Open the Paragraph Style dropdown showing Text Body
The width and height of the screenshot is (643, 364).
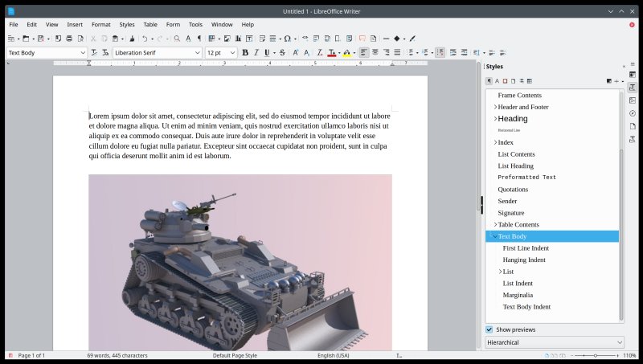pyautogui.click(x=83, y=52)
